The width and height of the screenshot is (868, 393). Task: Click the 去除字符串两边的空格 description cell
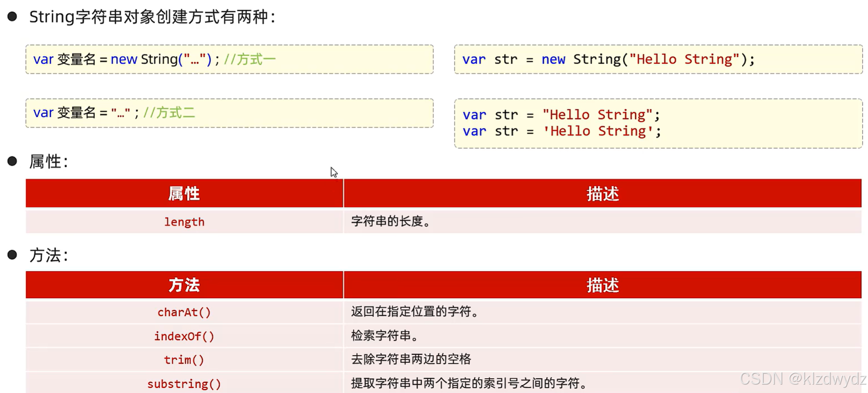pos(411,360)
